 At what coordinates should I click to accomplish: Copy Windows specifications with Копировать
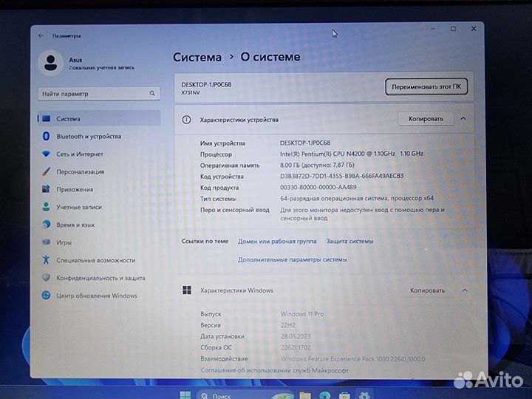tap(427, 290)
